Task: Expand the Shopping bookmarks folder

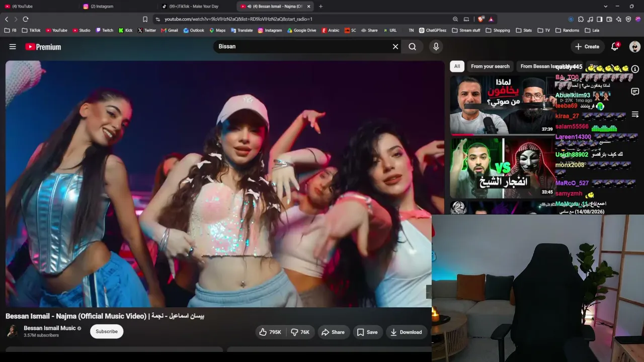Action: [498, 30]
